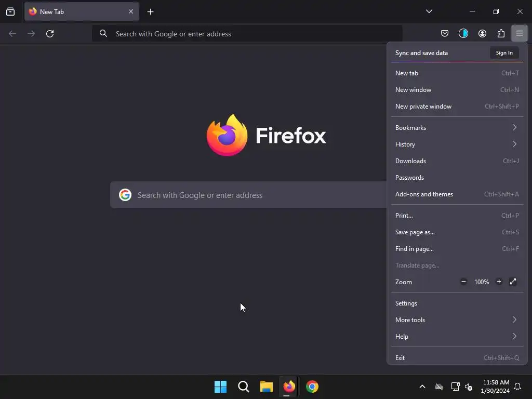Expand the More tools submenu
This screenshot has height=399, width=532.
pos(457,320)
